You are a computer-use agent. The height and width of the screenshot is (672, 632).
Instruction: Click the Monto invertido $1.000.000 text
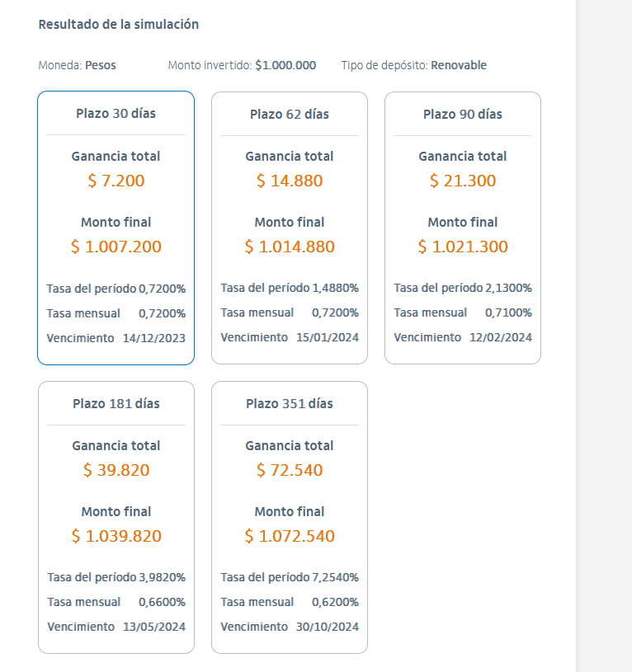pyautogui.click(x=242, y=65)
